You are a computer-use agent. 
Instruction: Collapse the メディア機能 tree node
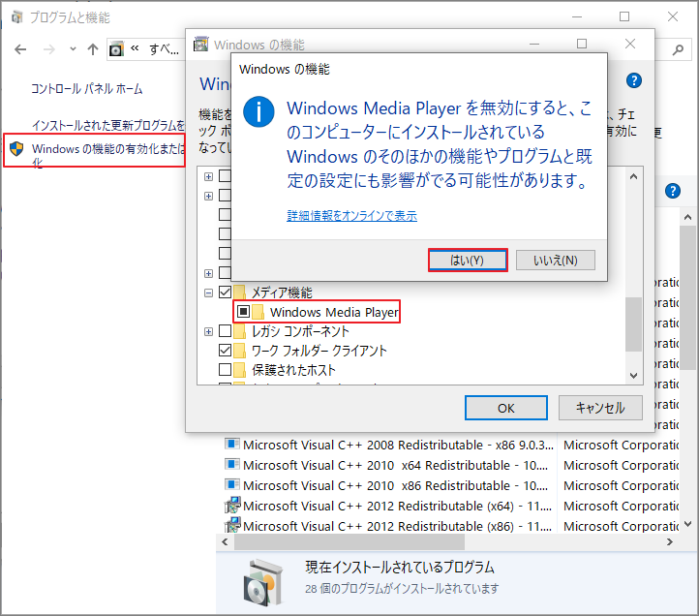pos(208,293)
